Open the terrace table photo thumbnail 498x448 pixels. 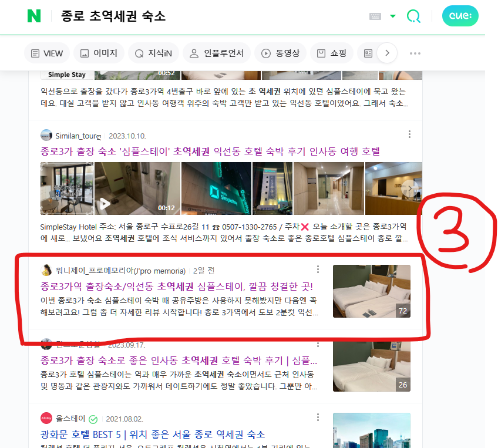(67, 188)
